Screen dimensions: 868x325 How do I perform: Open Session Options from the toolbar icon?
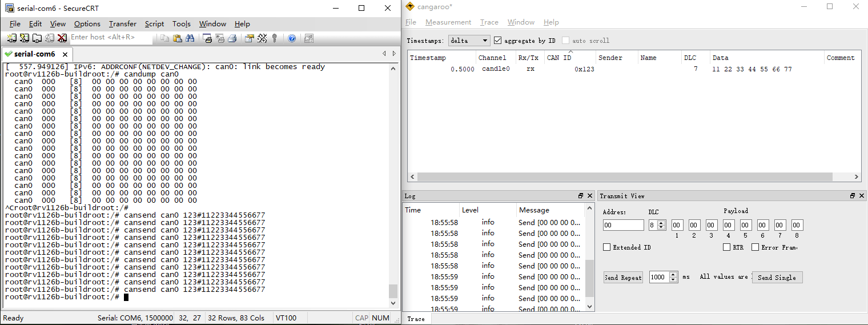pos(250,38)
